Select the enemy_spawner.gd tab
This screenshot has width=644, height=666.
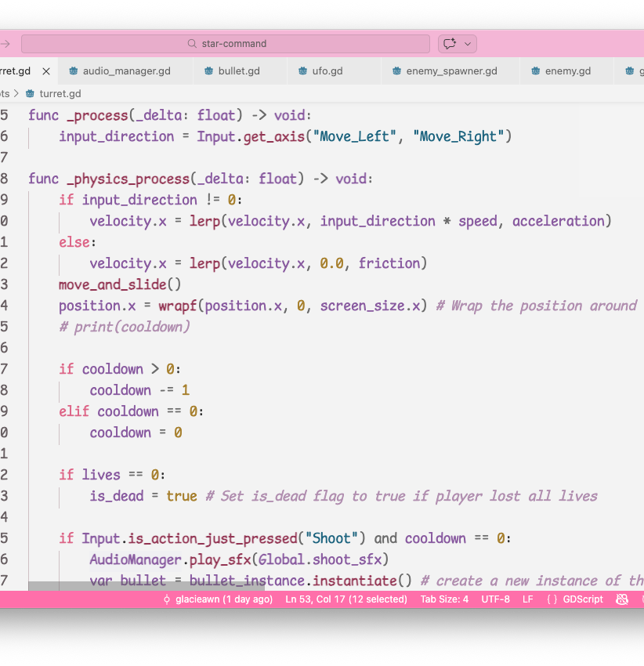click(x=451, y=71)
